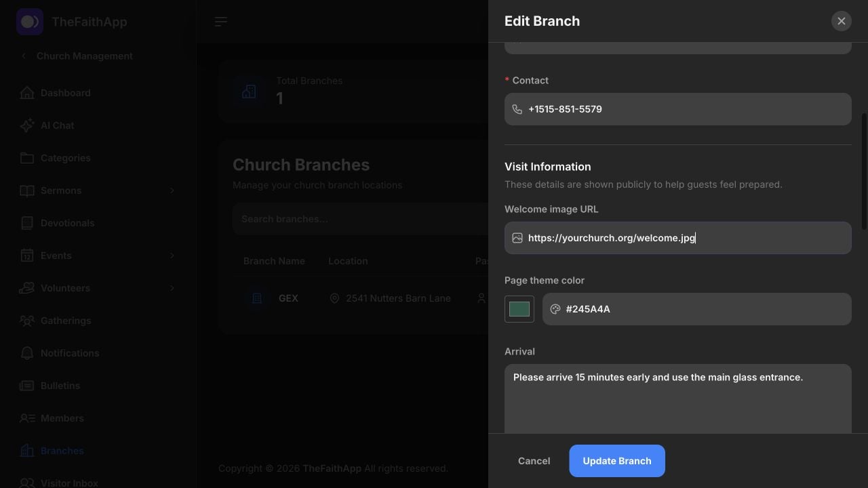Click TheFaithApp brand name
This screenshot has height=488, width=868.
tap(89, 22)
